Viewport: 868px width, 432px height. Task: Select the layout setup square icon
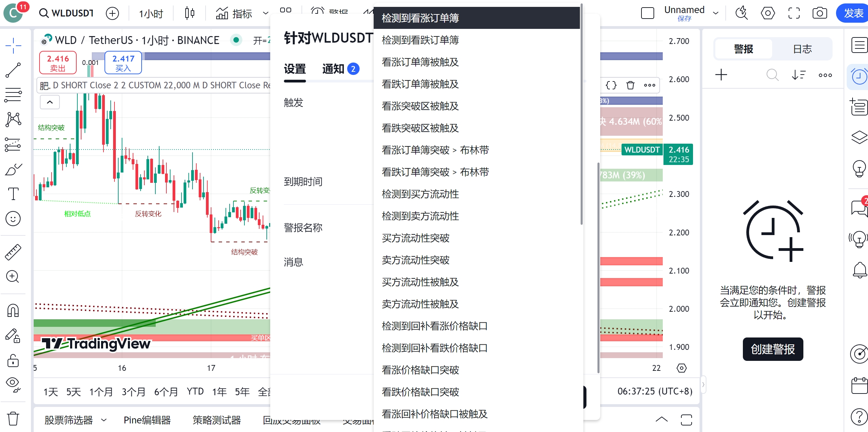pyautogui.click(x=648, y=13)
